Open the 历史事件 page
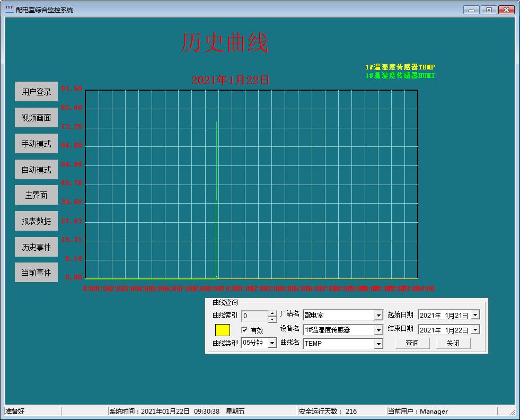Viewport: 520px width, 420px height. click(36, 247)
